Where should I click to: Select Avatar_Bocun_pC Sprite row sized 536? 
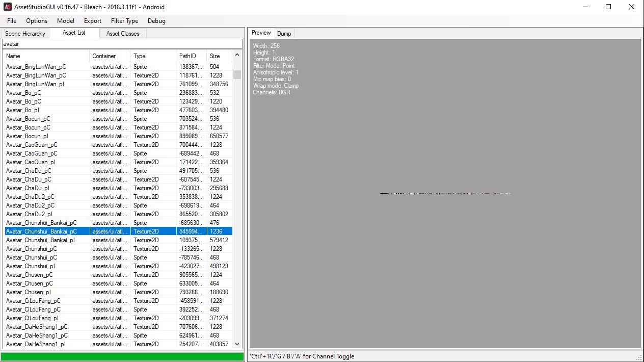118,119
